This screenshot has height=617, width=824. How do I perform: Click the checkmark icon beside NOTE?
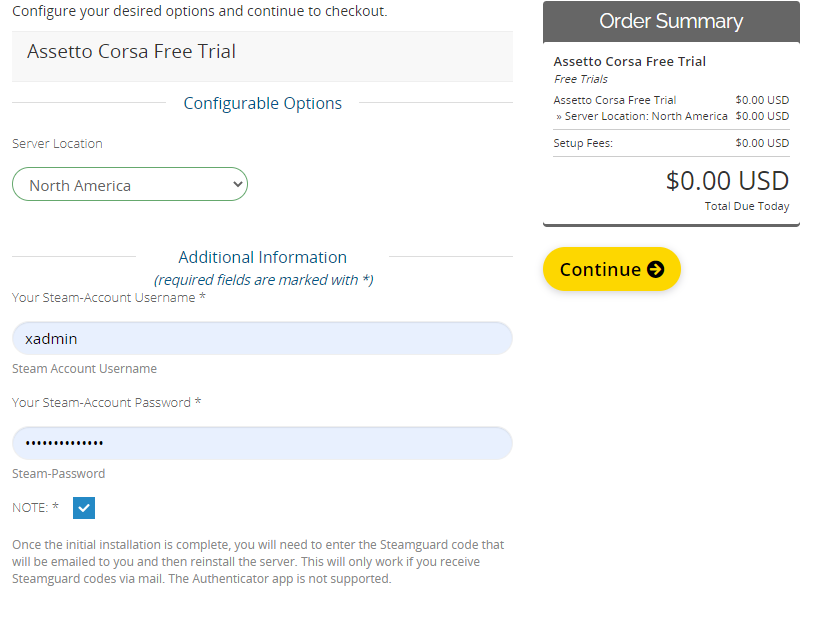(x=84, y=508)
